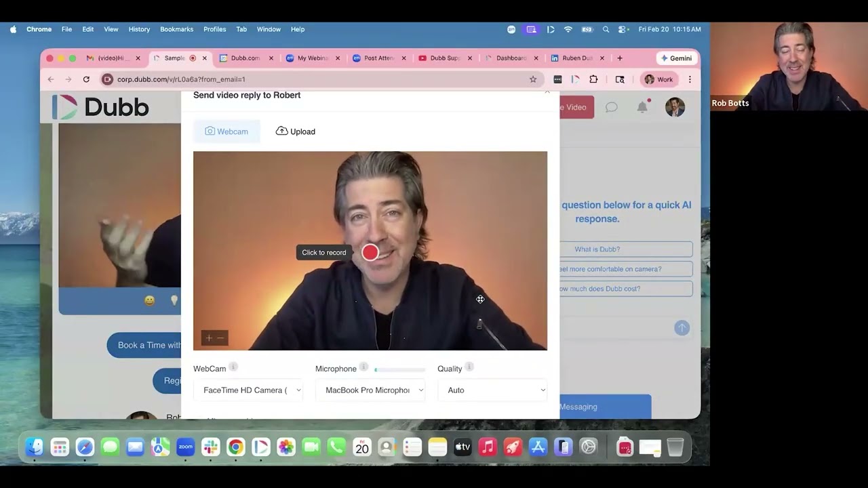Open Photos from the Dock
The width and height of the screenshot is (868, 488).
coord(286,447)
